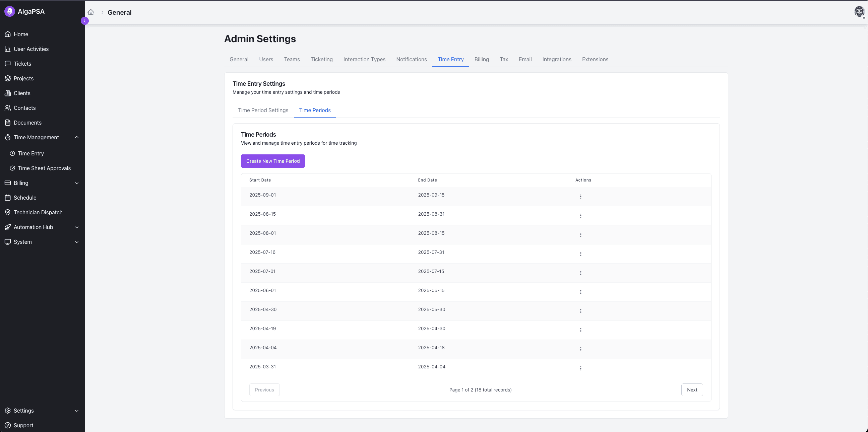Open the user avatar menu top right
This screenshot has width=868, height=432.
pyautogui.click(x=859, y=11)
